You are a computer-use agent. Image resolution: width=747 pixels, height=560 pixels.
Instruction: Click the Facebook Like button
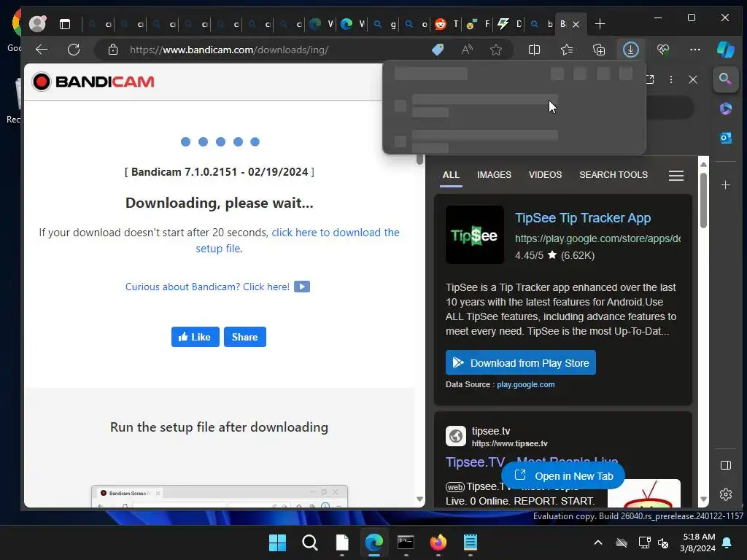[196, 337]
